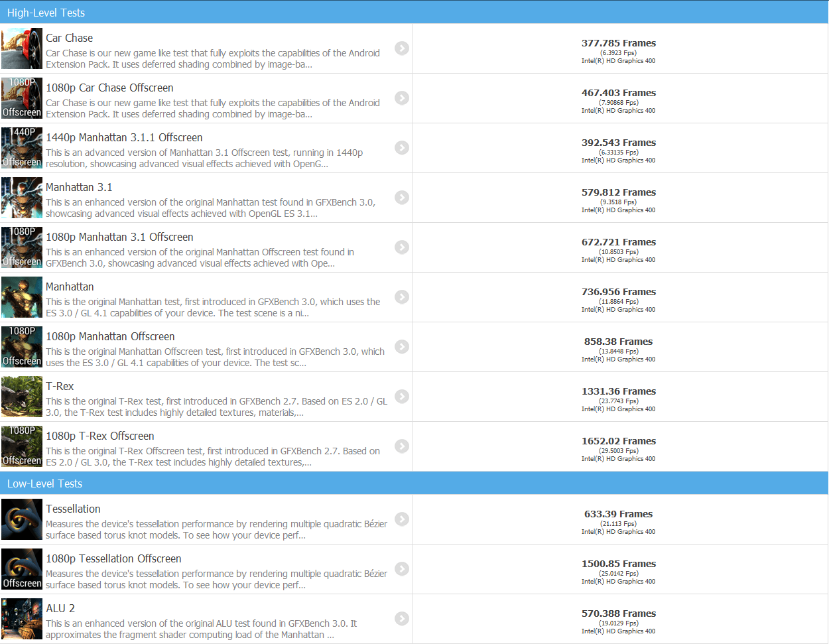Click the 633.39 Frames result
This screenshot has height=644, width=829.
coord(619,514)
